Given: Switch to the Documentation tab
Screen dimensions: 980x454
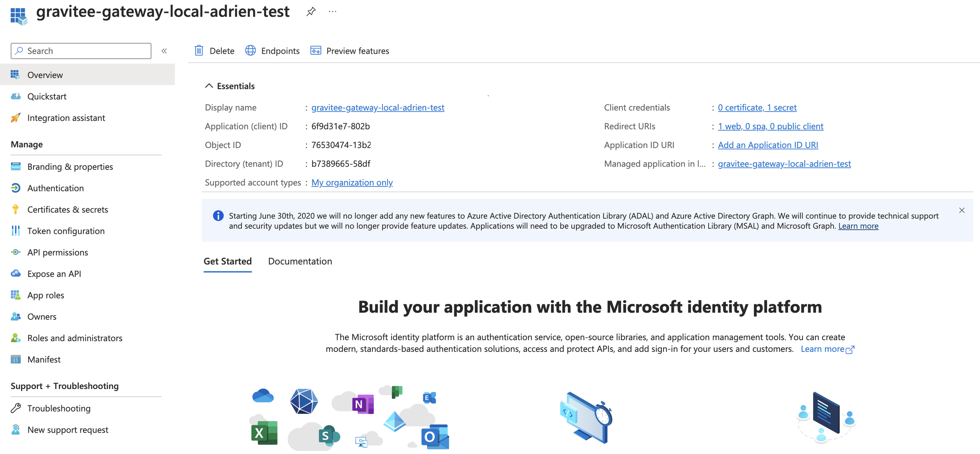Looking at the screenshot, I should click(300, 261).
